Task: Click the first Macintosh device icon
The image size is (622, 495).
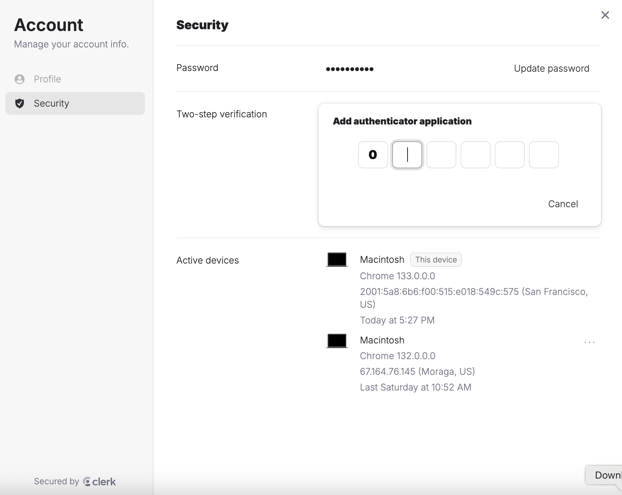Action: click(x=337, y=260)
